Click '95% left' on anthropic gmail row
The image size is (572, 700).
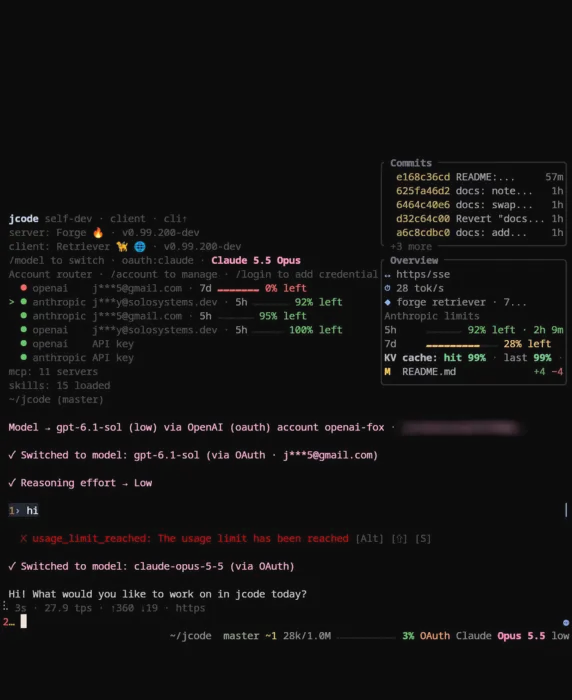coord(283,316)
